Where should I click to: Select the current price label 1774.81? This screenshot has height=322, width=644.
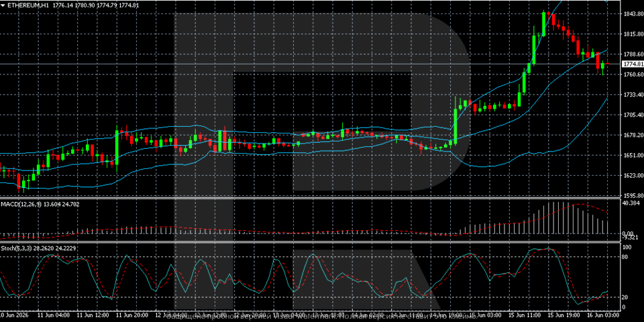click(633, 64)
